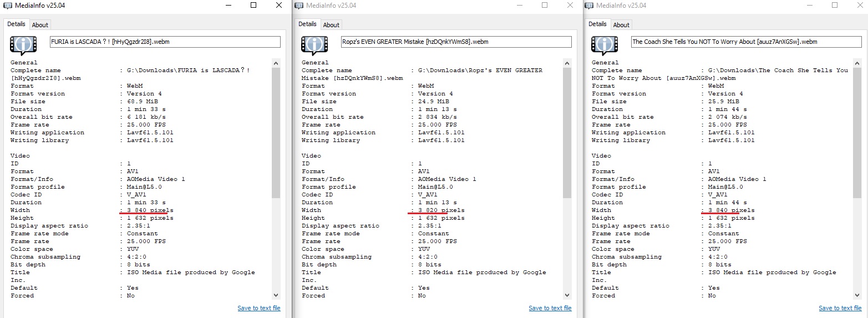The height and width of the screenshot is (318, 868).
Task: Click 'Main@L5.0' profile in the middle window
Action: (435, 187)
